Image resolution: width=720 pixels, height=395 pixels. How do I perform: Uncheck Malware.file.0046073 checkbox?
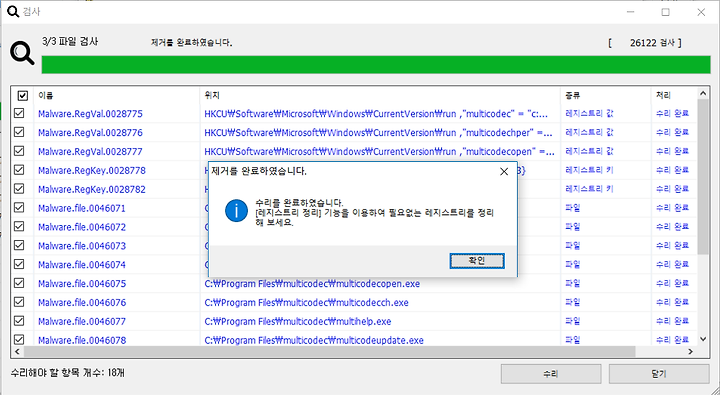click(19, 245)
